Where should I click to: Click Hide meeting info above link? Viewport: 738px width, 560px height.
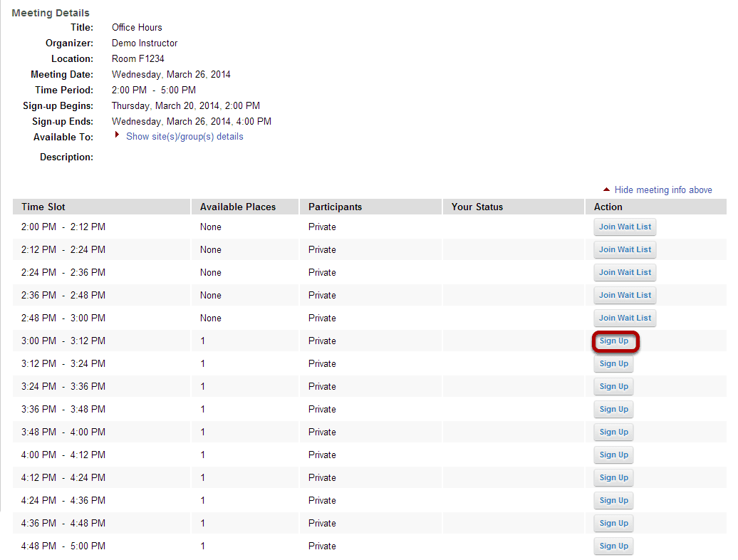[x=663, y=190]
